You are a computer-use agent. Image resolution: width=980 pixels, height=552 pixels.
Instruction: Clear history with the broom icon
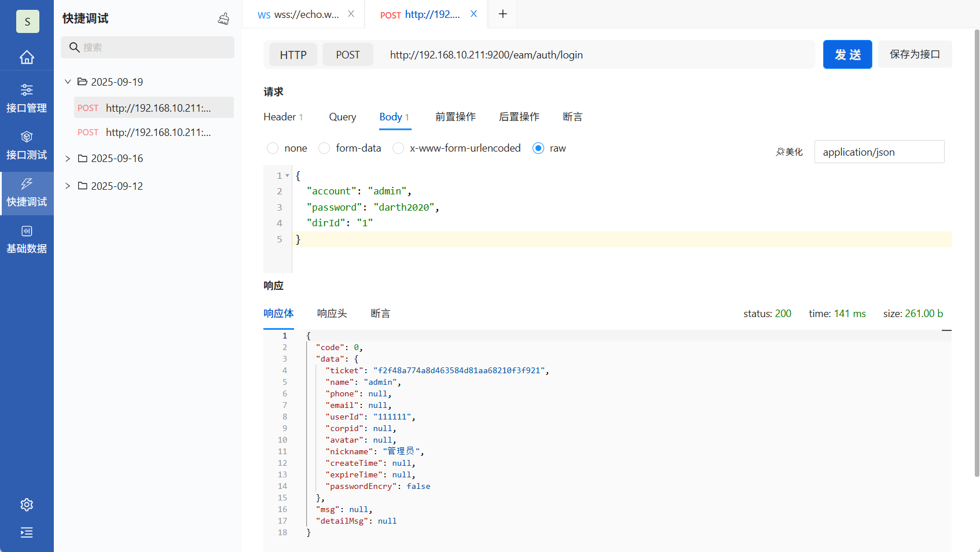point(223,19)
